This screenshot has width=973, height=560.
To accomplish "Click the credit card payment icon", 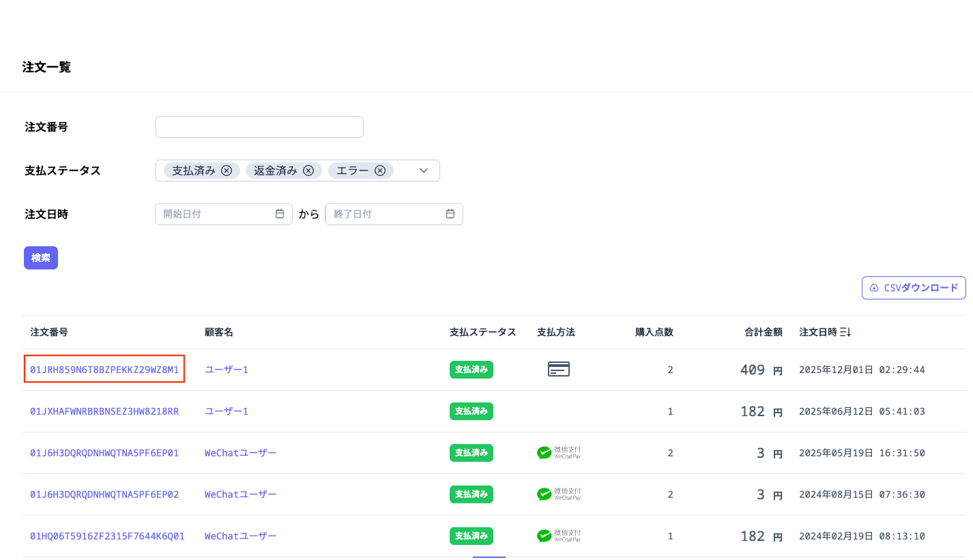I will click(559, 369).
